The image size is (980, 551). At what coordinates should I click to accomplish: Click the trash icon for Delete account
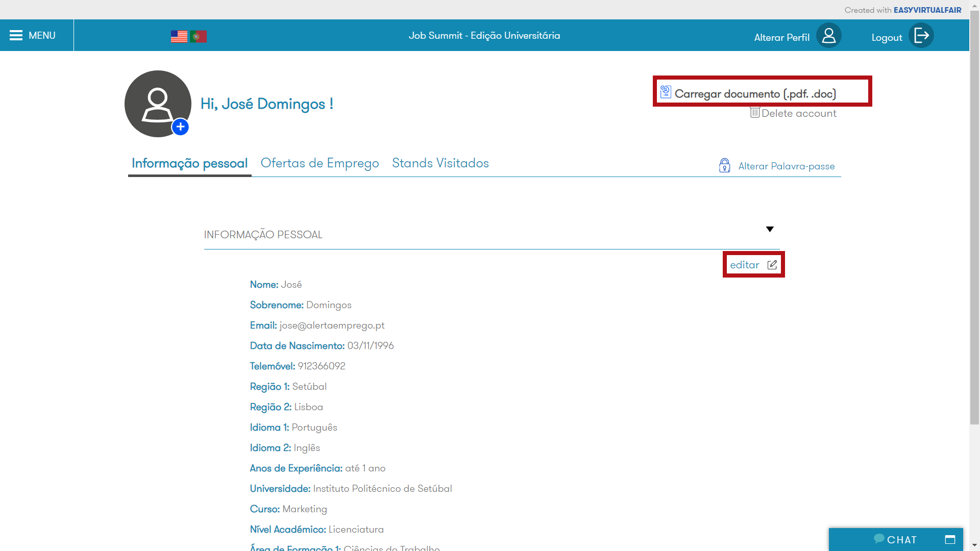pos(754,112)
